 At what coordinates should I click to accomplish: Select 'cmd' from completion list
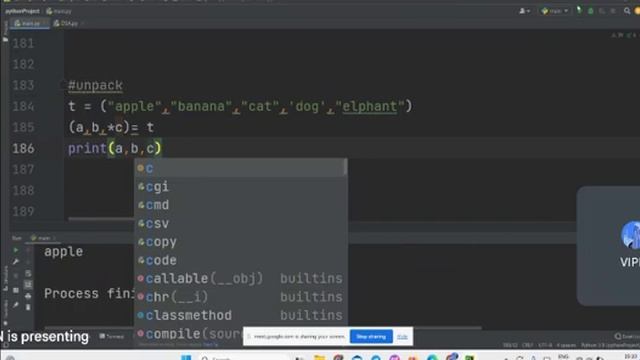click(x=240, y=205)
